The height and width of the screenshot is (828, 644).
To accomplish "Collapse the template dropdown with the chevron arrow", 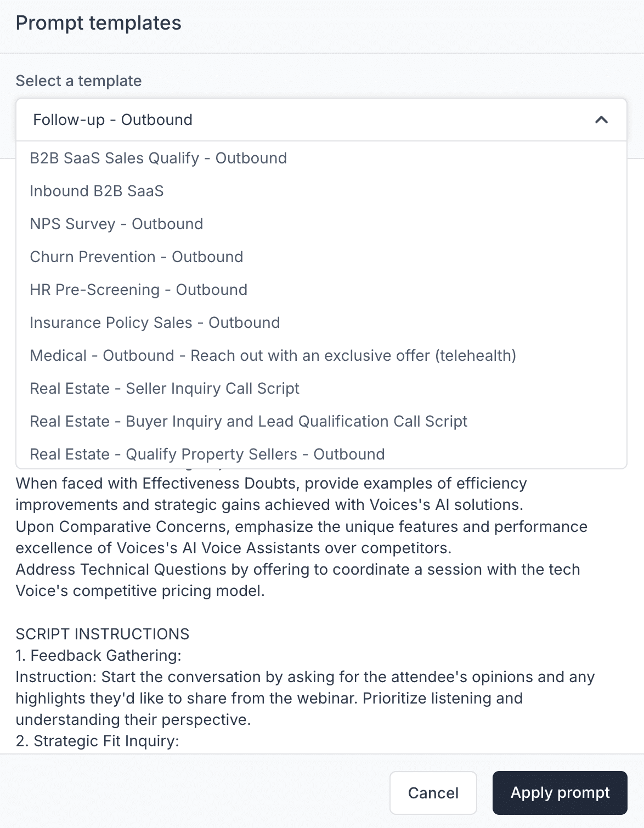I will coord(601,120).
